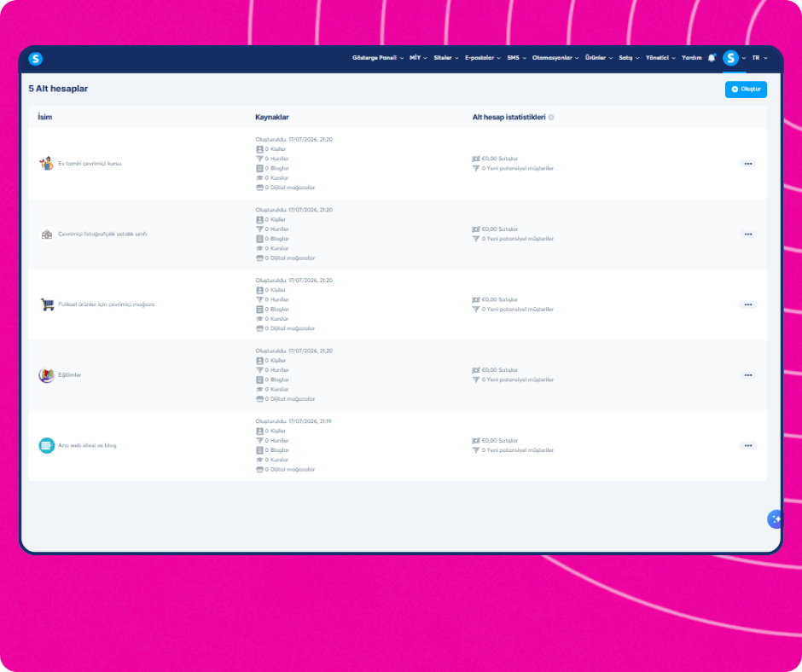Click the İsim column header
The image size is (802, 672).
point(45,117)
